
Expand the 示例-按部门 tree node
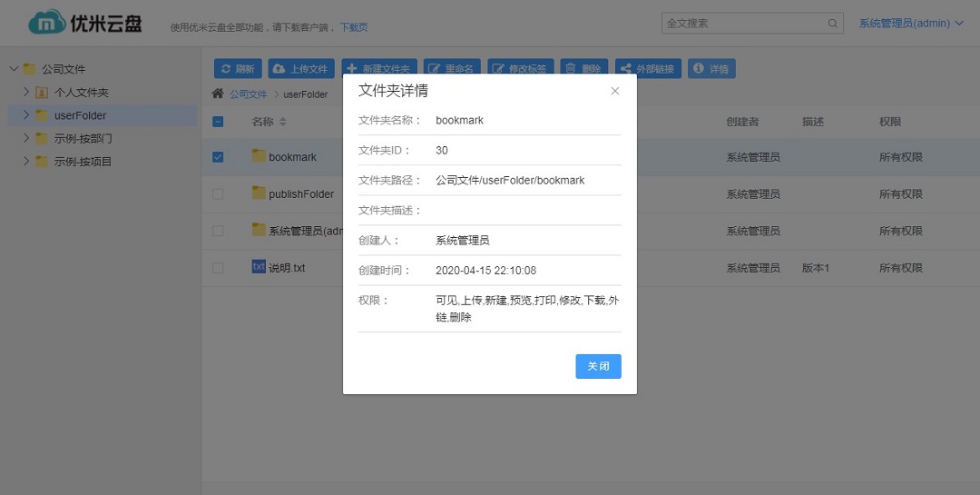tap(25, 138)
